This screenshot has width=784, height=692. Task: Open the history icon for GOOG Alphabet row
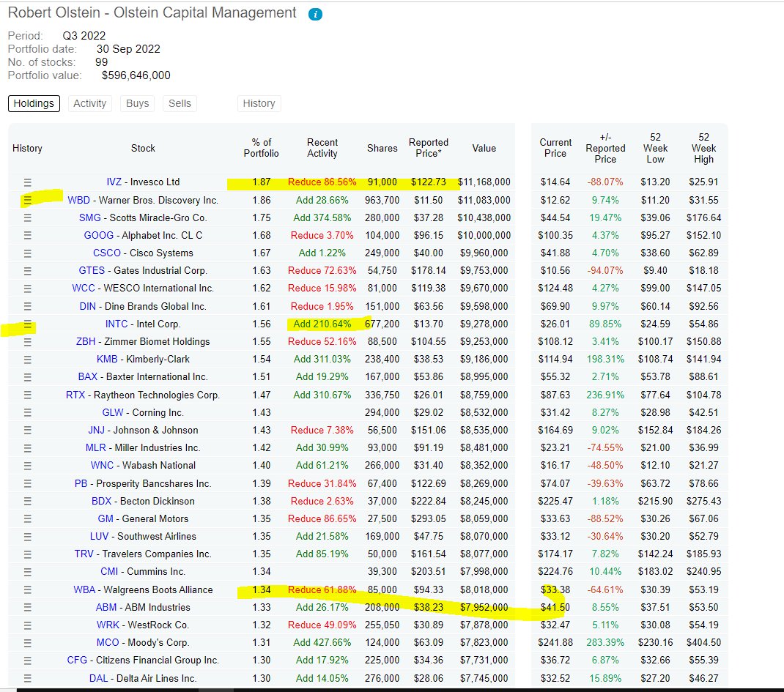point(27,235)
